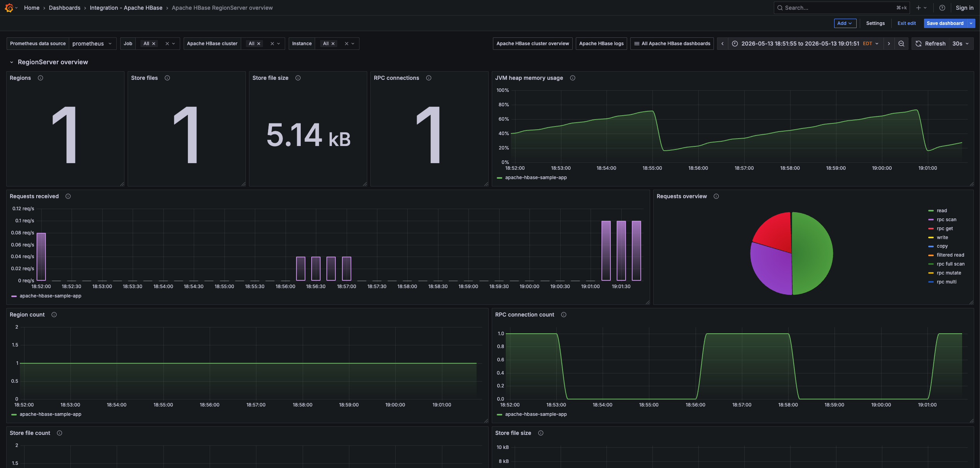Image resolution: width=980 pixels, height=468 pixels.
Task: Expand the Apache HBase cluster dropdown
Action: tap(279, 44)
